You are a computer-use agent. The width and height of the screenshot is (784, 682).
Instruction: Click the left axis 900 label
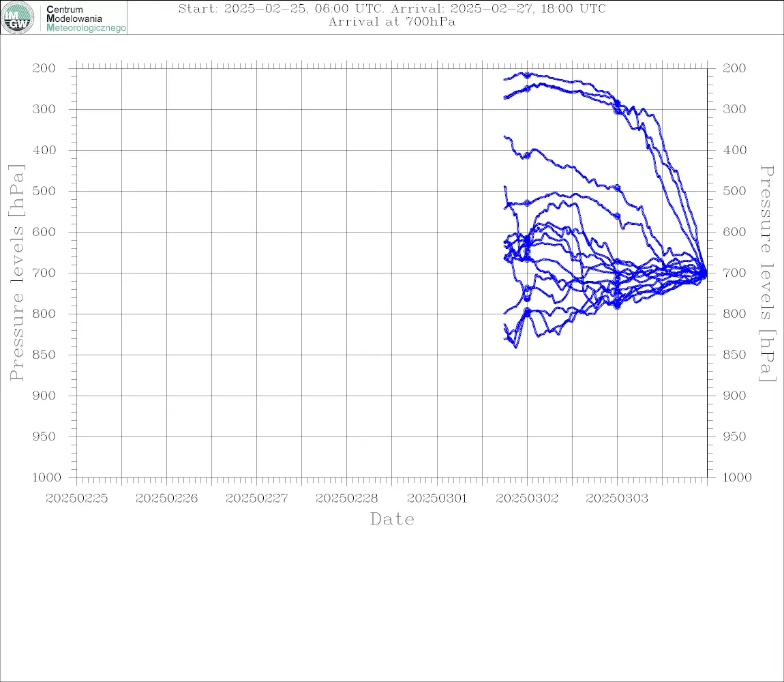pos(44,396)
